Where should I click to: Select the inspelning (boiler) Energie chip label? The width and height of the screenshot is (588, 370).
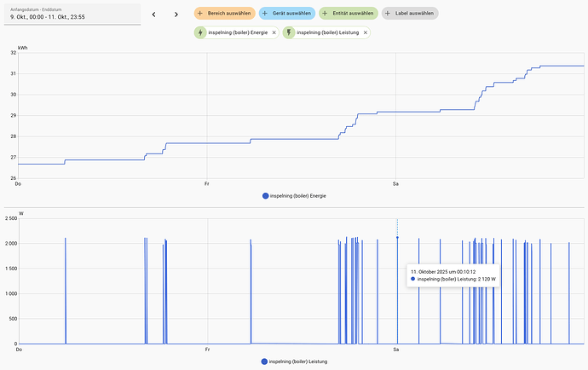point(238,32)
